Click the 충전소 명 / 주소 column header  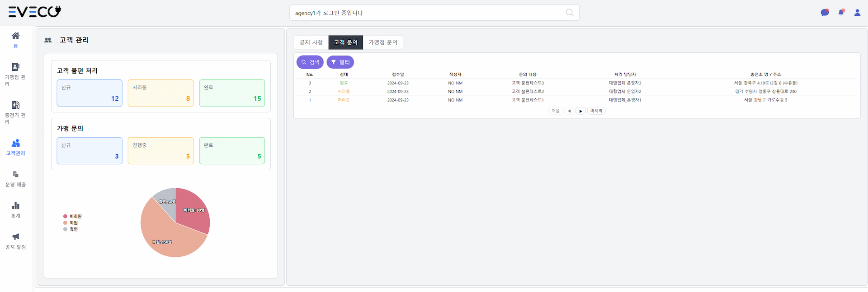point(766,74)
